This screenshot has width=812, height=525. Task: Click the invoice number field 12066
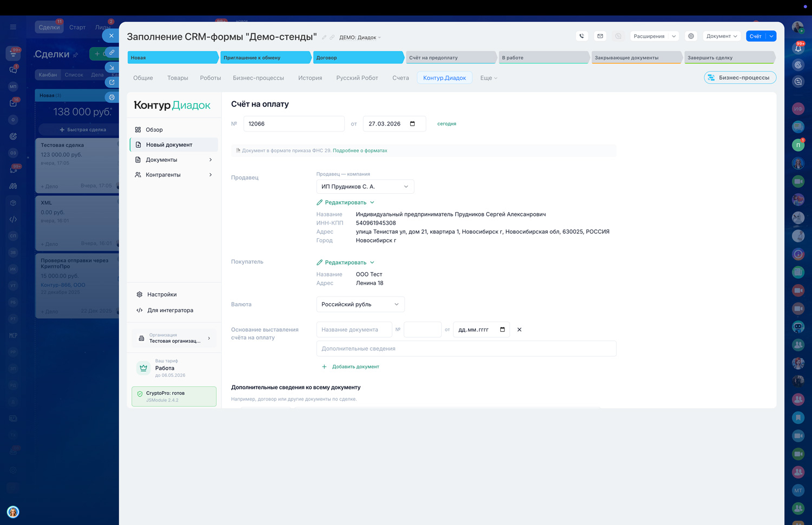pos(294,124)
